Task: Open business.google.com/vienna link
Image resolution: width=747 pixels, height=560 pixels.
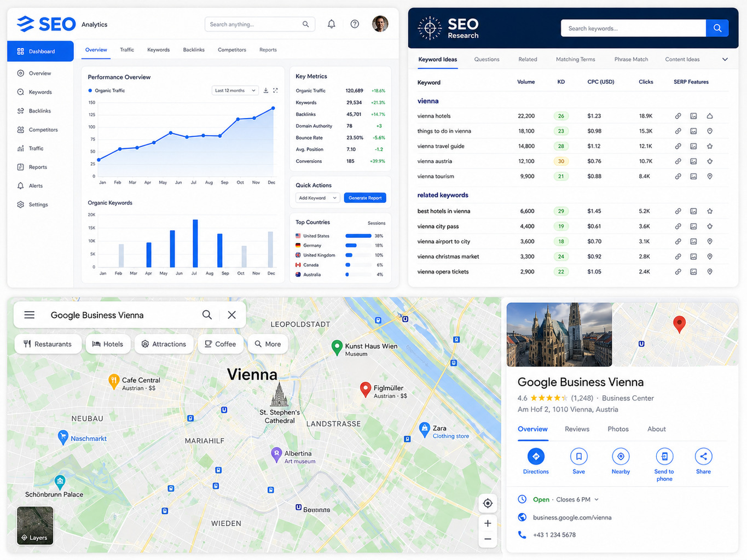Action: pyautogui.click(x=572, y=517)
